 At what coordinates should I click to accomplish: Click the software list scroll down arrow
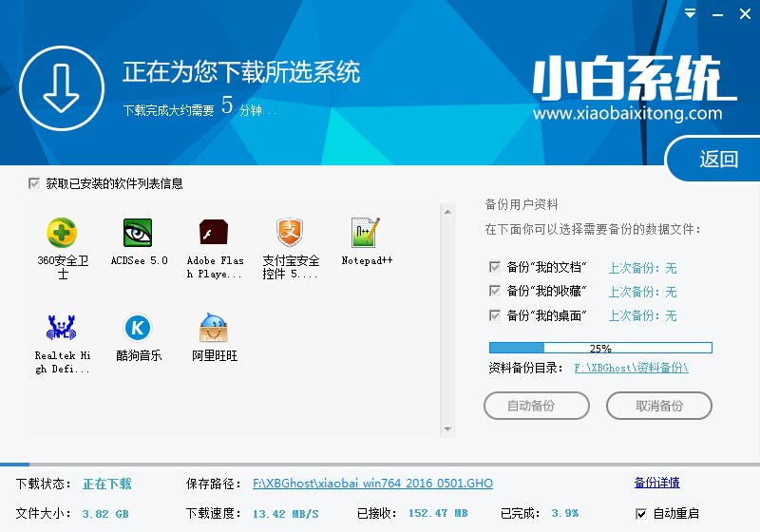point(447,428)
